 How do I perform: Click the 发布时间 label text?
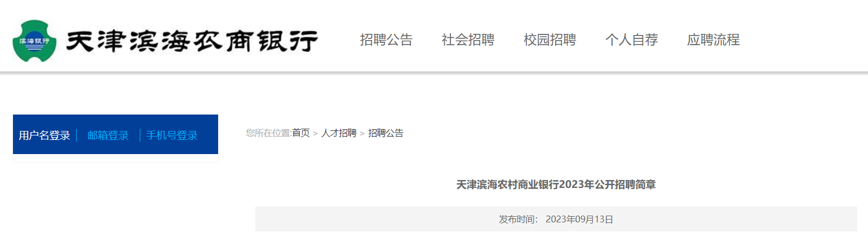[x=518, y=219]
